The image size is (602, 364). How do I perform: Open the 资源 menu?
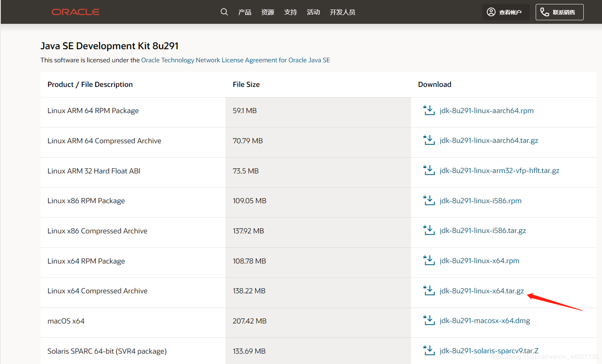click(268, 12)
